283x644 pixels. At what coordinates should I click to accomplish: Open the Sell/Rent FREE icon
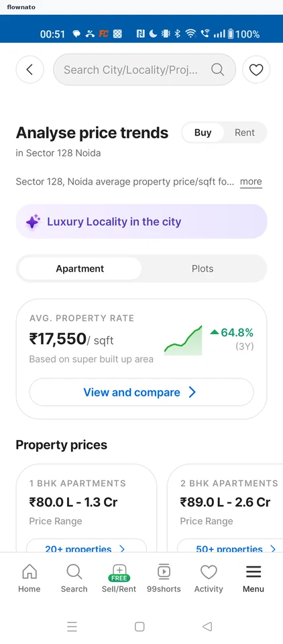(119, 578)
